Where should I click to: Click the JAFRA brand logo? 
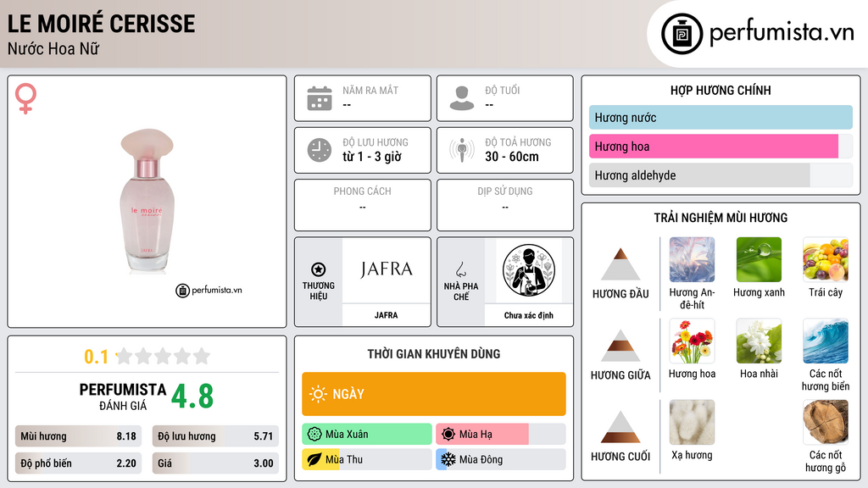[x=386, y=269]
